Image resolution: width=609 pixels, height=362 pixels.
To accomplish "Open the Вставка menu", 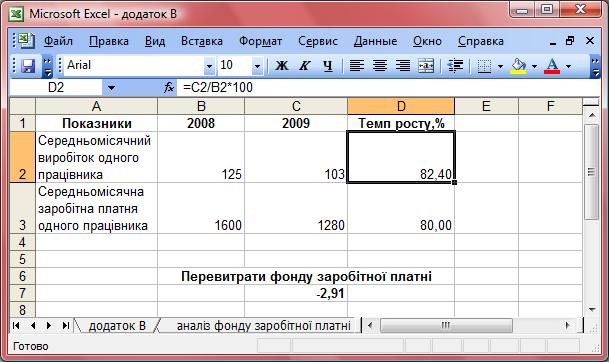I will (202, 41).
